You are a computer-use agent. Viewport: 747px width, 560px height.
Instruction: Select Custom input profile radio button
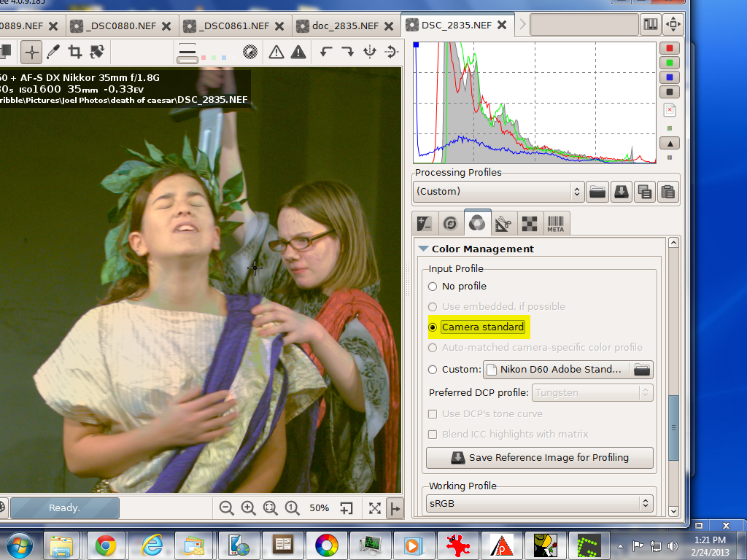coord(433,370)
